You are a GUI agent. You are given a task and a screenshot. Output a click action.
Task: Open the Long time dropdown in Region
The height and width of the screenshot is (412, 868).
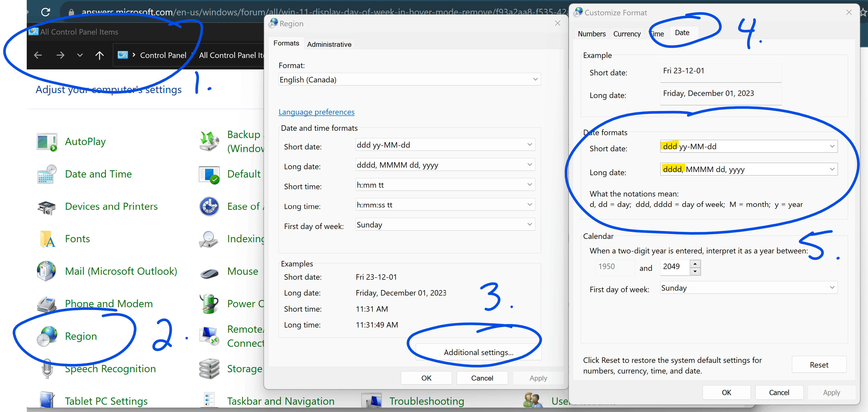530,205
